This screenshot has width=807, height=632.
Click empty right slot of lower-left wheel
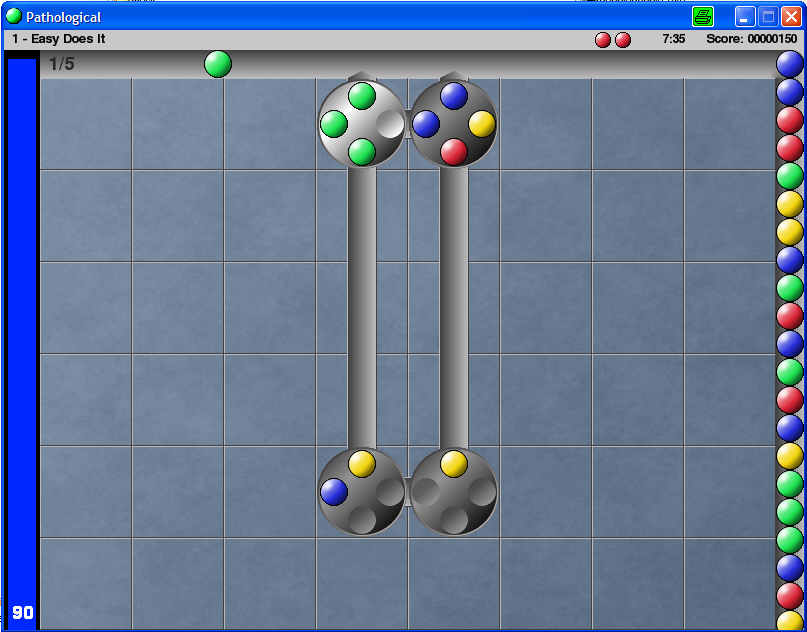(390, 491)
